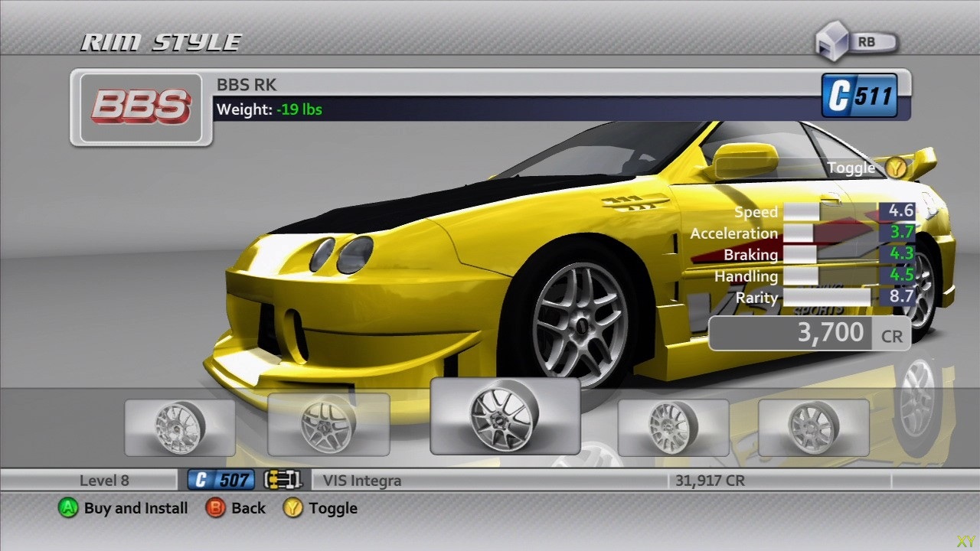Viewport: 980px width, 551px height.
Task: Click the Braking value 4.3
Action: 901,255
